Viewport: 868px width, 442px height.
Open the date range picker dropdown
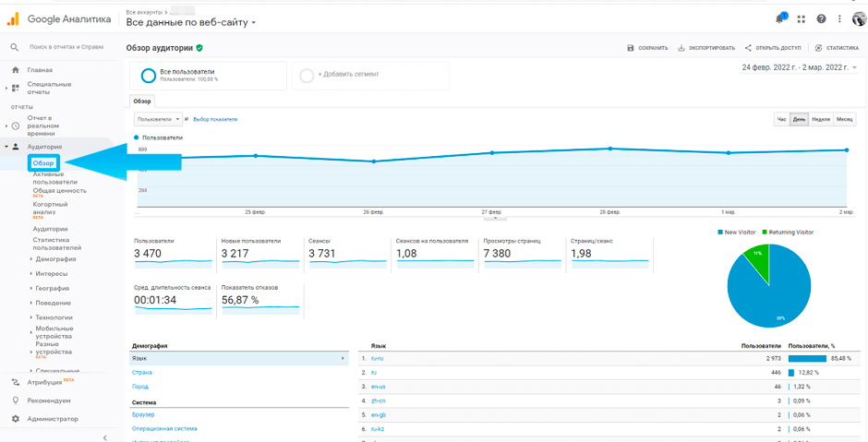click(799, 67)
